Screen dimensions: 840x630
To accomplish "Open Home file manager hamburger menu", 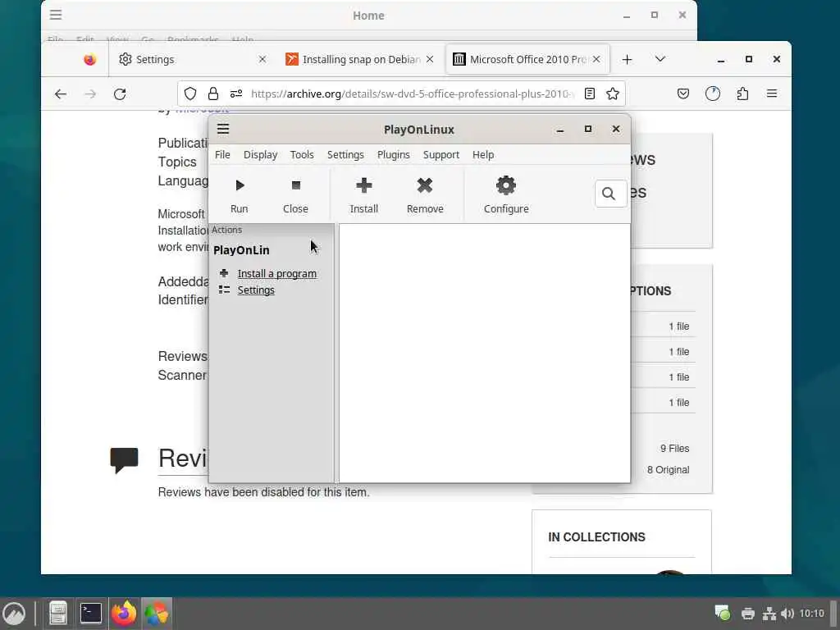I will (56, 15).
